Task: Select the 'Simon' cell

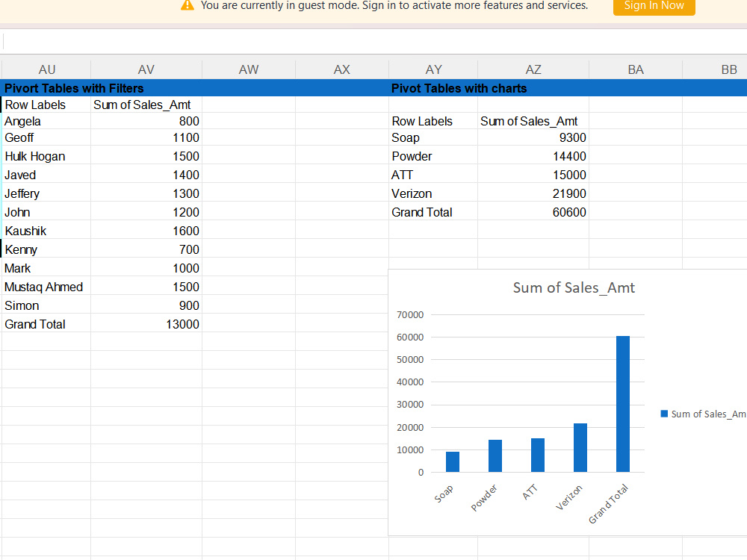Action: pyautogui.click(x=46, y=305)
